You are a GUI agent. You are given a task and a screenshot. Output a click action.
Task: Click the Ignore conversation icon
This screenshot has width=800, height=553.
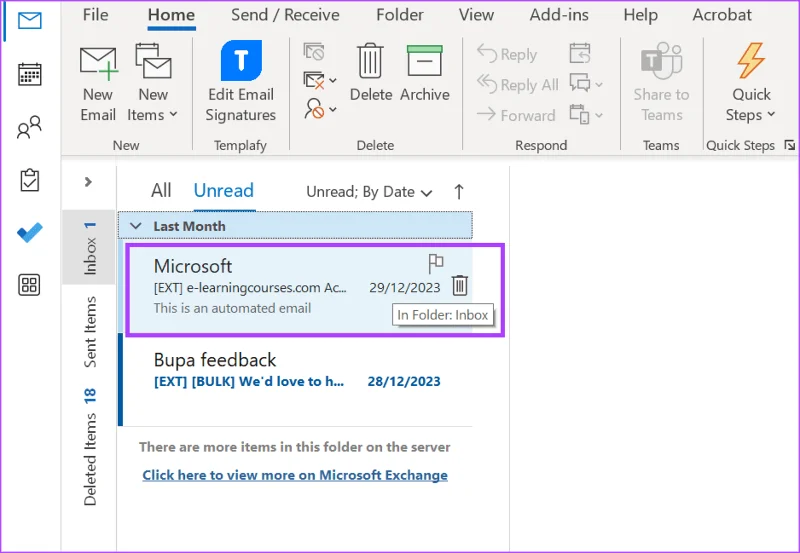(x=314, y=52)
